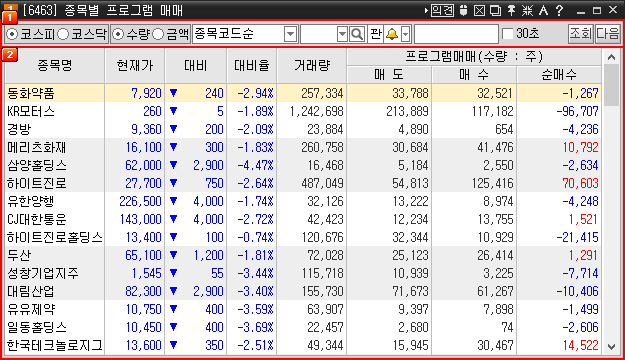Expand the dropdown arrow beside the bell
This screenshot has width=625, height=360.
coord(406,34)
